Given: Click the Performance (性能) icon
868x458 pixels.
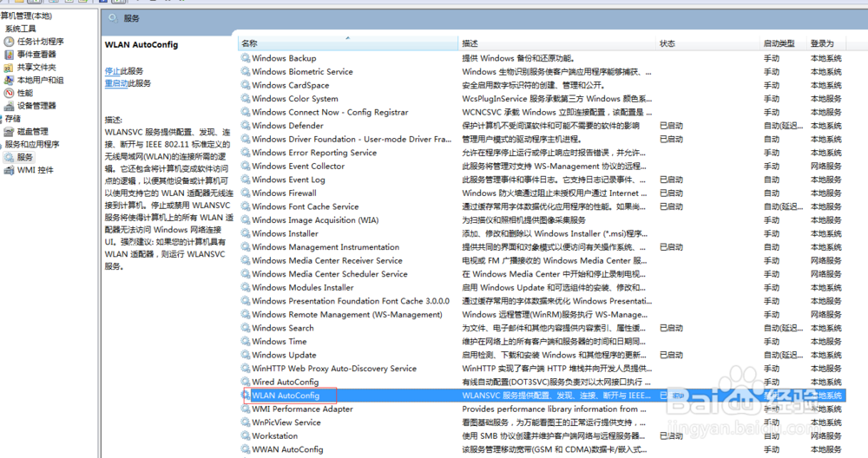Looking at the screenshot, I should [9, 93].
